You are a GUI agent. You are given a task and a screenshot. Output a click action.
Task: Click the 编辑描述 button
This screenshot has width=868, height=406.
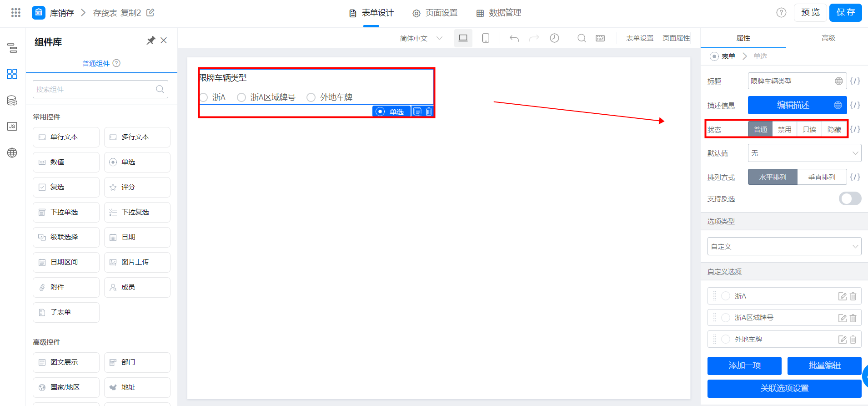coord(793,105)
